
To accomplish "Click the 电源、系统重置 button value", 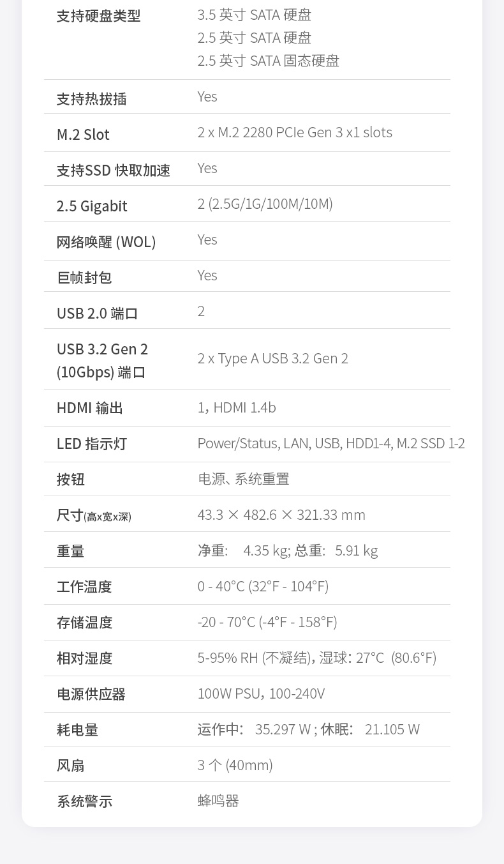I will click(243, 479).
